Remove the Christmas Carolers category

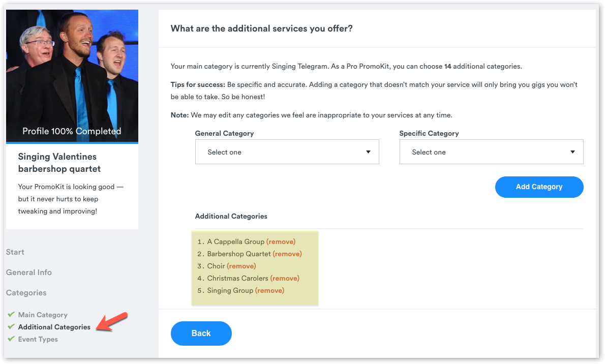(x=285, y=278)
